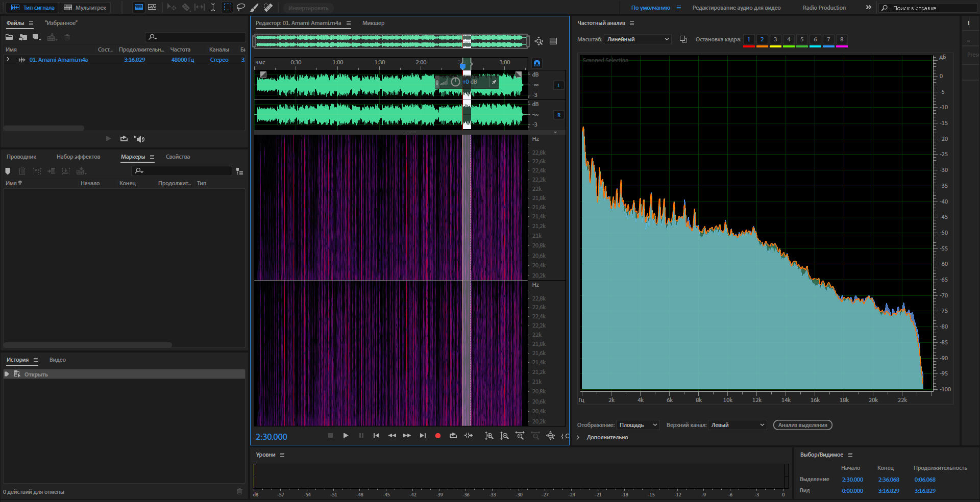
Task: Toggle the left channel L button
Action: click(x=559, y=86)
